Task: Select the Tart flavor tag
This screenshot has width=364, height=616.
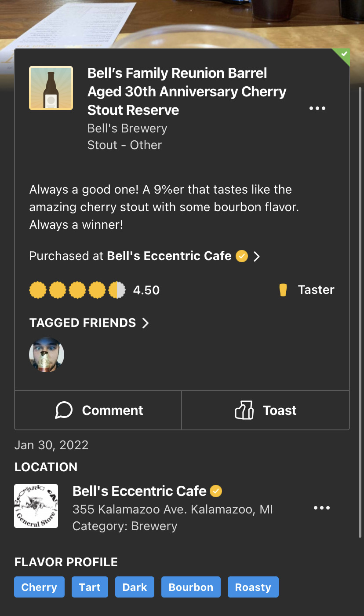Action: pos(90,587)
